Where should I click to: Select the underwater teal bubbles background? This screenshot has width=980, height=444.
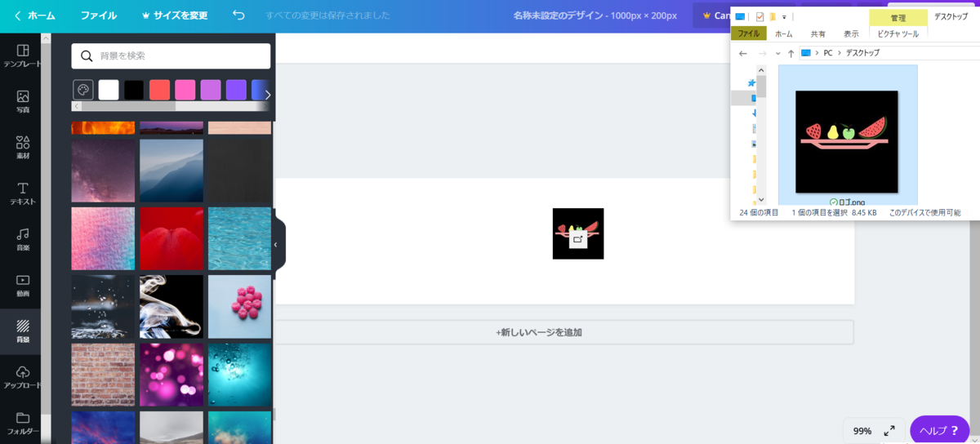(239, 375)
